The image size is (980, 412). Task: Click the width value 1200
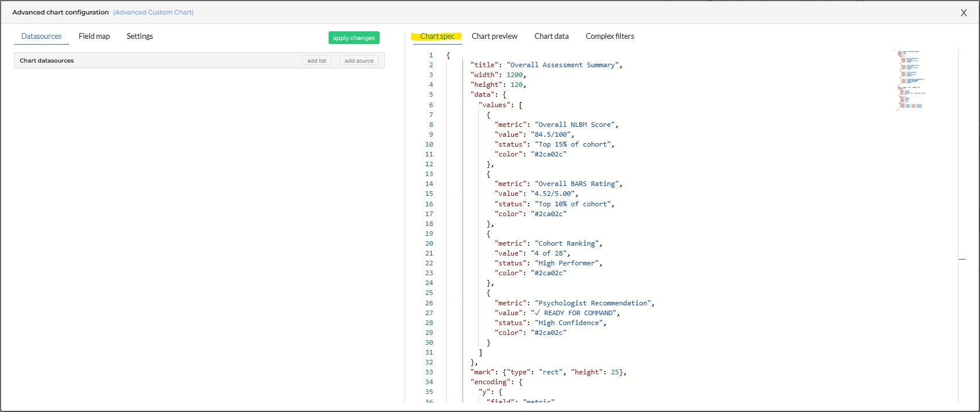tap(514, 75)
